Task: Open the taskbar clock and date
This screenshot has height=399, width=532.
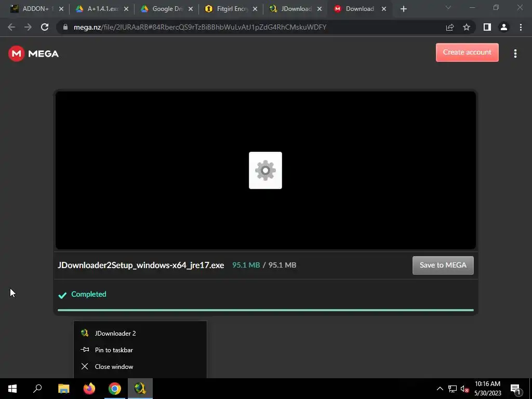Action: click(x=487, y=389)
